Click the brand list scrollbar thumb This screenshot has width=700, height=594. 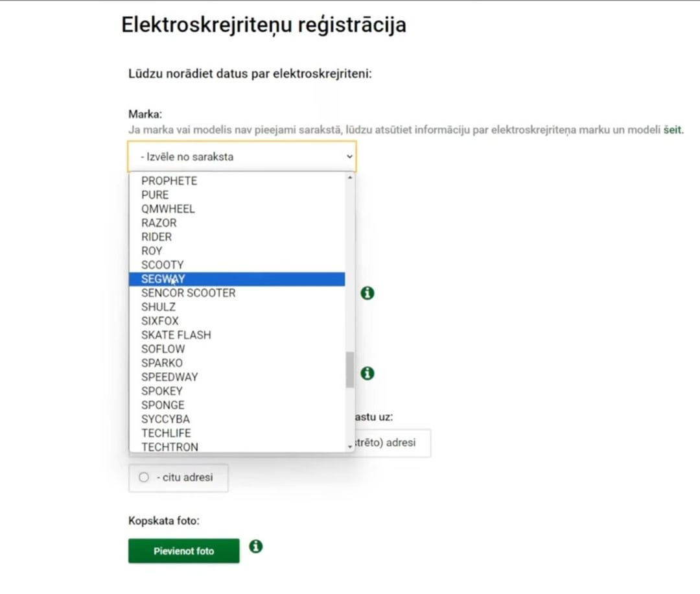350,369
